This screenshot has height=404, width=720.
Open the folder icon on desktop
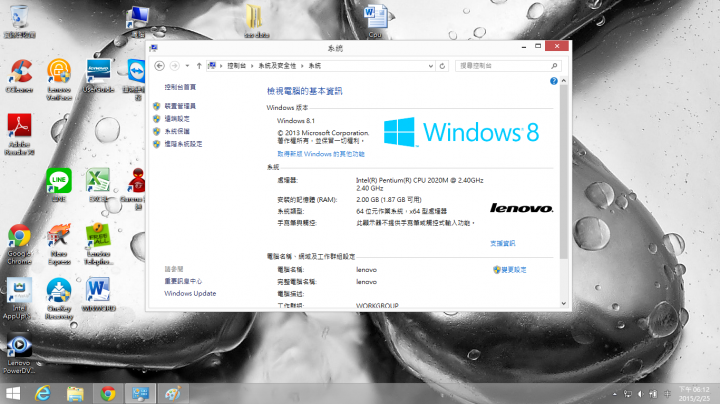tap(255, 21)
